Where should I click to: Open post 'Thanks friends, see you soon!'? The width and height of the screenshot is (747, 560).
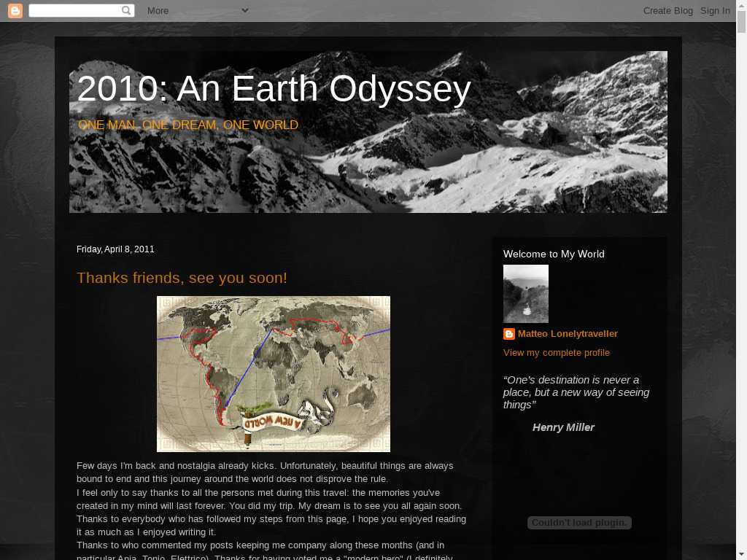point(182,278)
